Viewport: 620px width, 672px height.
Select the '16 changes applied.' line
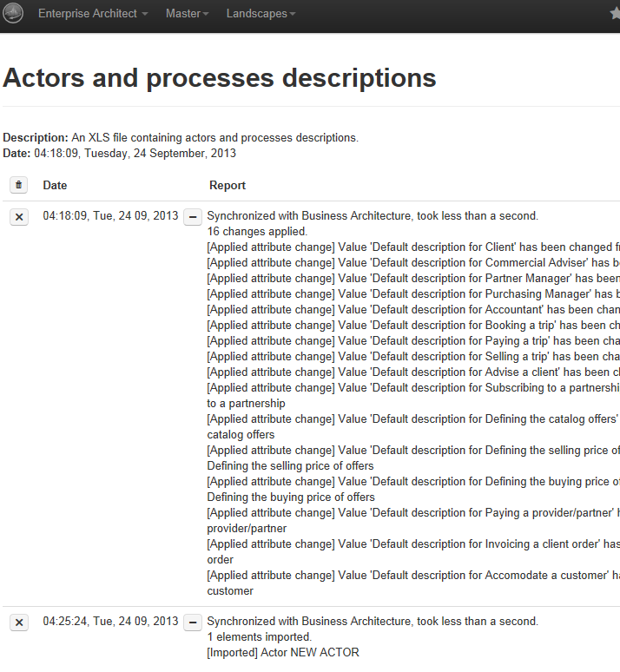[257, 232]
